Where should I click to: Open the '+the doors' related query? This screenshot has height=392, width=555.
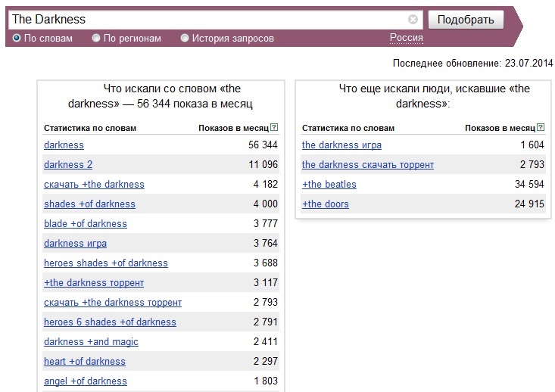[326, 204]
